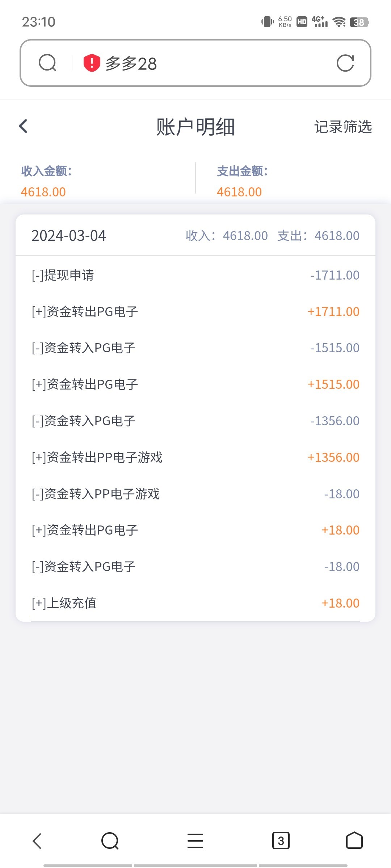Screen dimensions: 391x868
Task: Tap the 账户明细 page title
Action: [195, 127]
